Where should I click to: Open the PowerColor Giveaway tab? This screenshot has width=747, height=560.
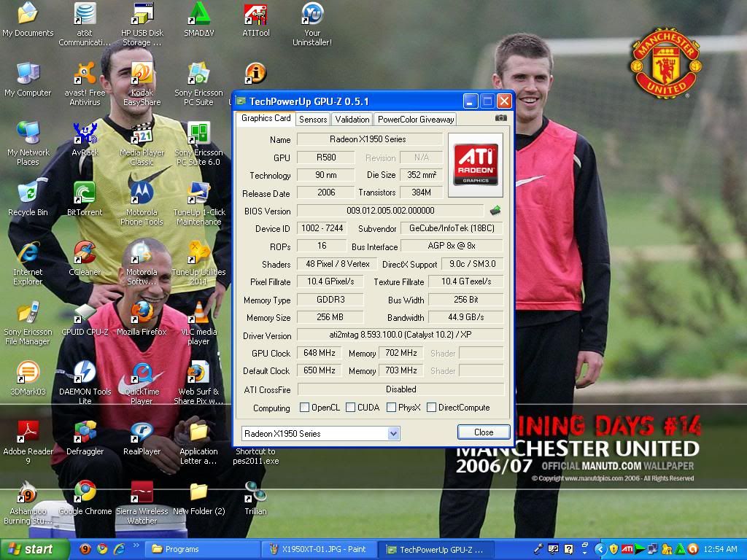(x=415, y=119)
